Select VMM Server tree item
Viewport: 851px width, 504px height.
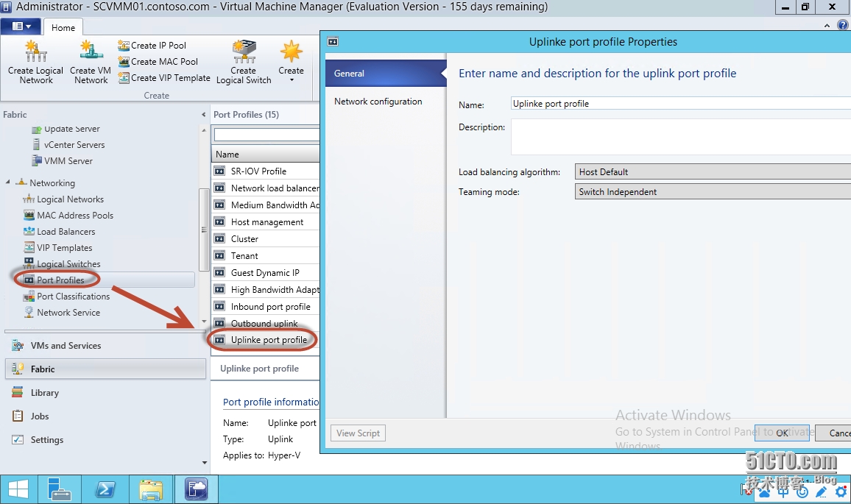68,161
